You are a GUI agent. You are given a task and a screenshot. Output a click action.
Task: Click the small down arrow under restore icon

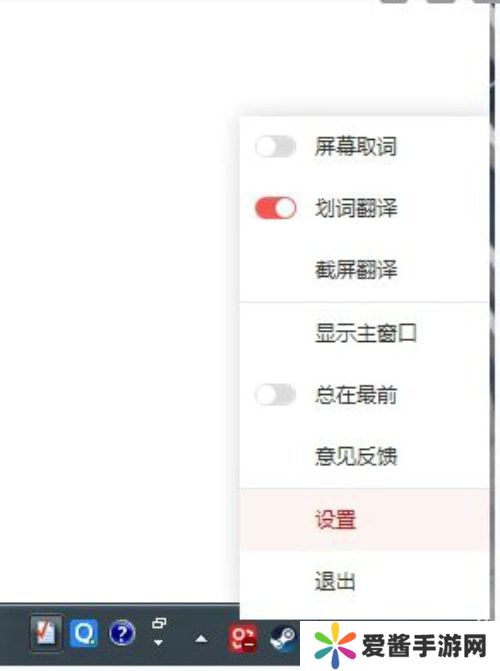click(158, 643)
